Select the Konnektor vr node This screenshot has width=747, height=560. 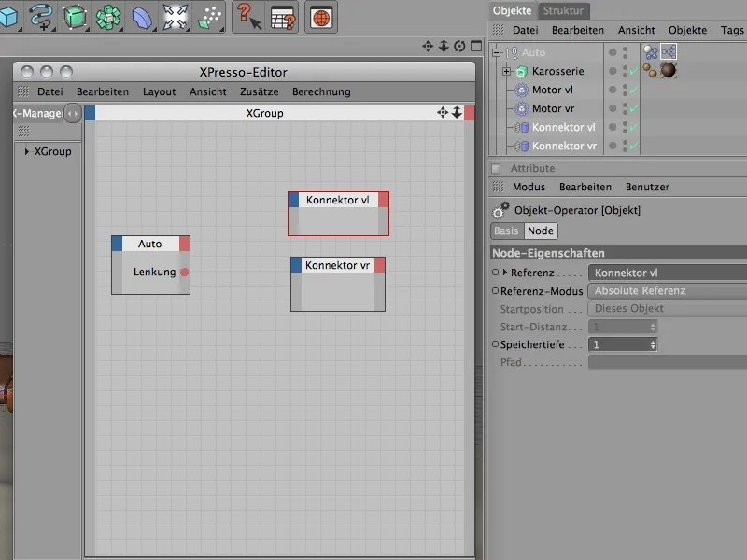[x=337, y=266]
